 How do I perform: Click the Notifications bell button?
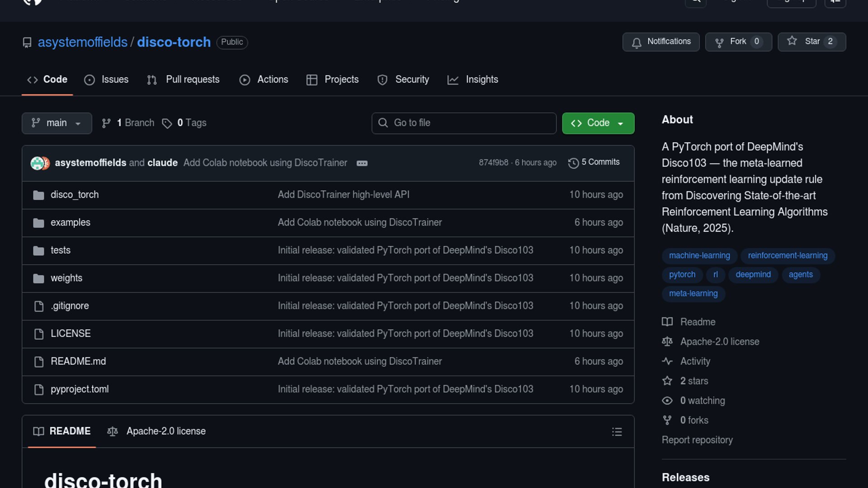[x=660, y=42]
